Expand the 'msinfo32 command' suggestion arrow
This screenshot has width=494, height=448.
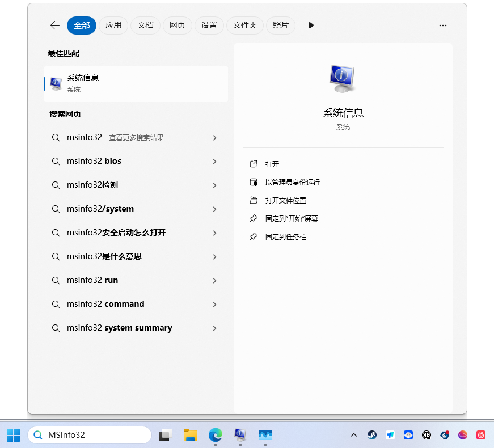click(x=214, y=305)
